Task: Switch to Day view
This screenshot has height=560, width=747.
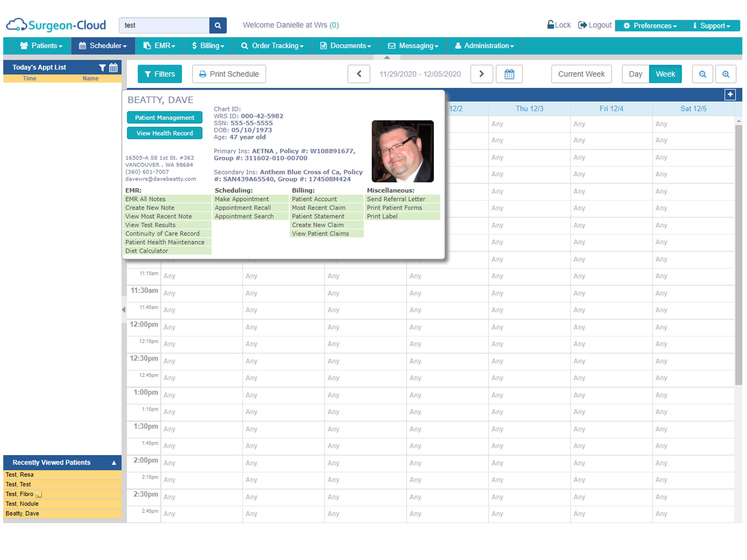Action: (635, 74)
